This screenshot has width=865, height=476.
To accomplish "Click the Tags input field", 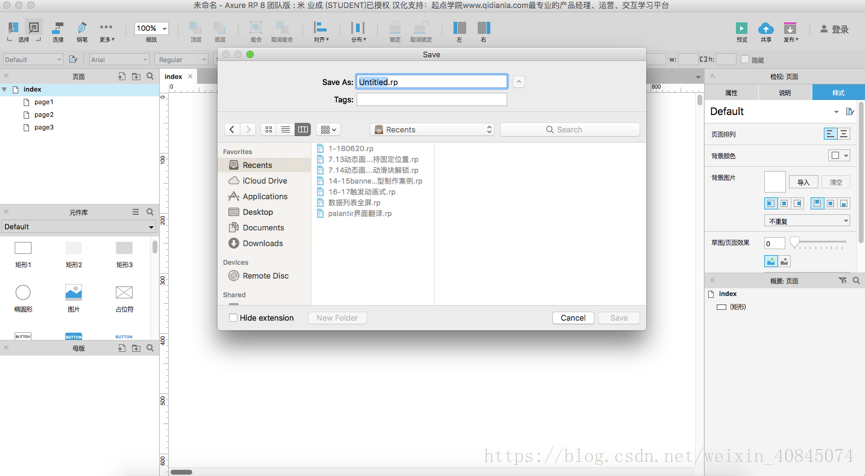I will [x=431, y=99].
